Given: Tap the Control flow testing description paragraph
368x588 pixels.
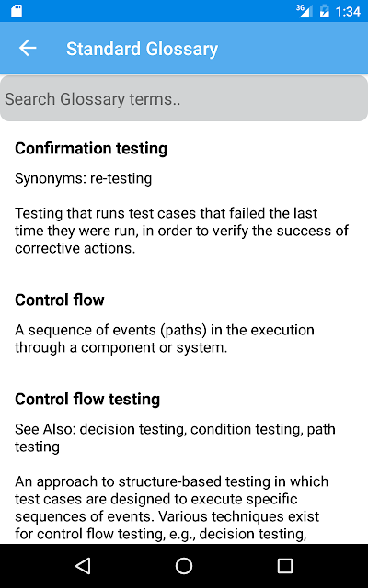Looking at the screenshot, I should coord(172,508).
